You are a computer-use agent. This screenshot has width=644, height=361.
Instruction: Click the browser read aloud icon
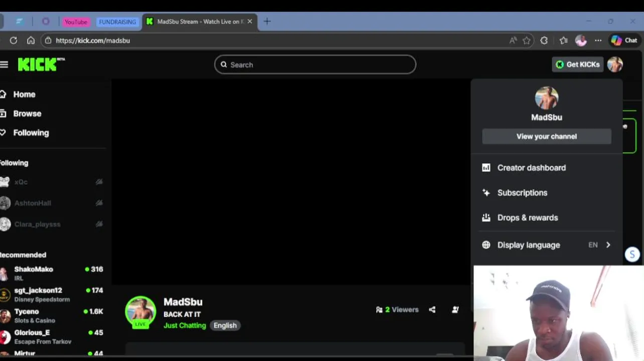[x=513, y=41]
